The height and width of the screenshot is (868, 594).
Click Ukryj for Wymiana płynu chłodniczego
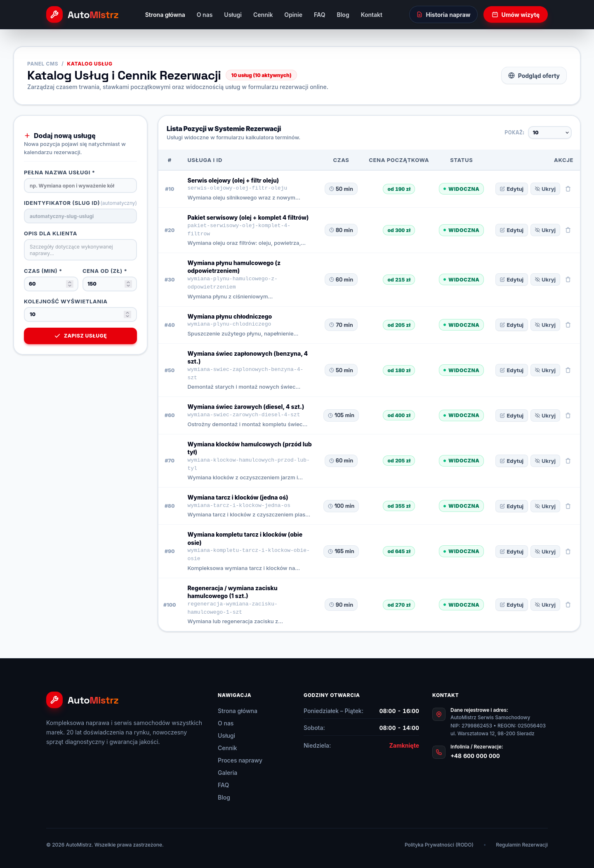point(545,325)
